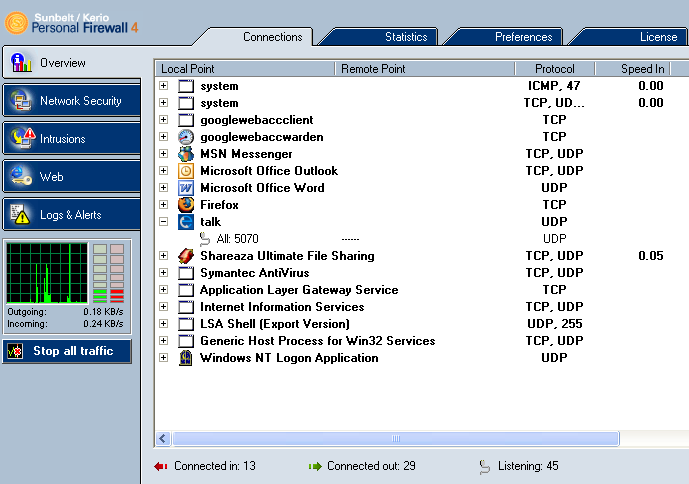The image size is (689, 484).
Task: Click the Microsoft Office Outlook icon
Action: click(x=186, y=171)
